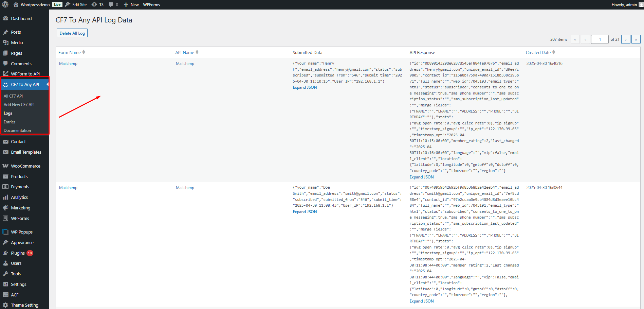Click the Plugins plug icon
644x309 pixels.
(x=5, y=253)
